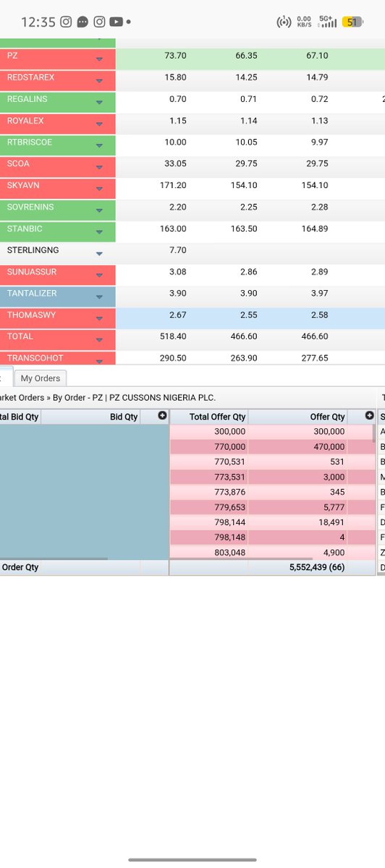Viewport: 385px width, 868px height.
Task: Tap the YouTube notification icon in status bar
Action: click(117, 22)
